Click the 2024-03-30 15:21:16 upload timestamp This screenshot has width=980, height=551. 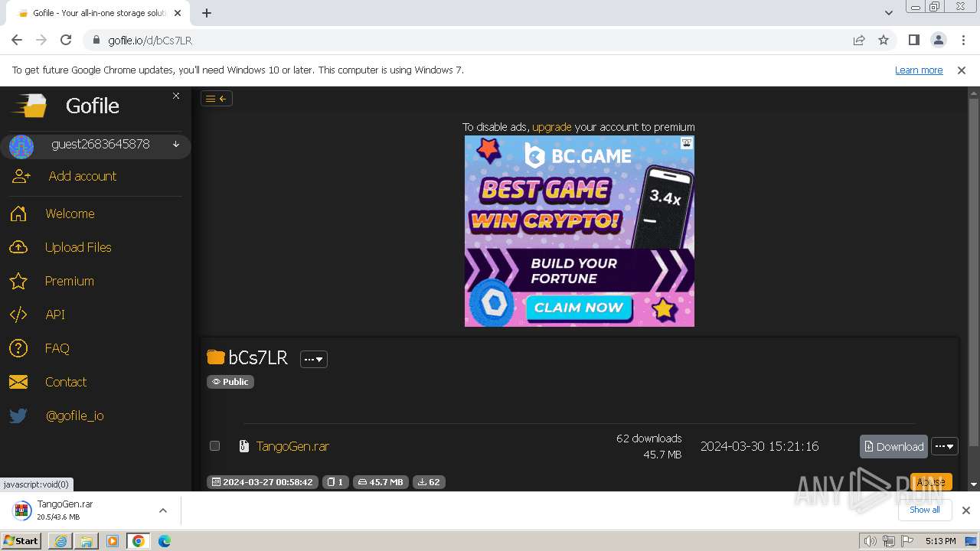pos(759,446)
